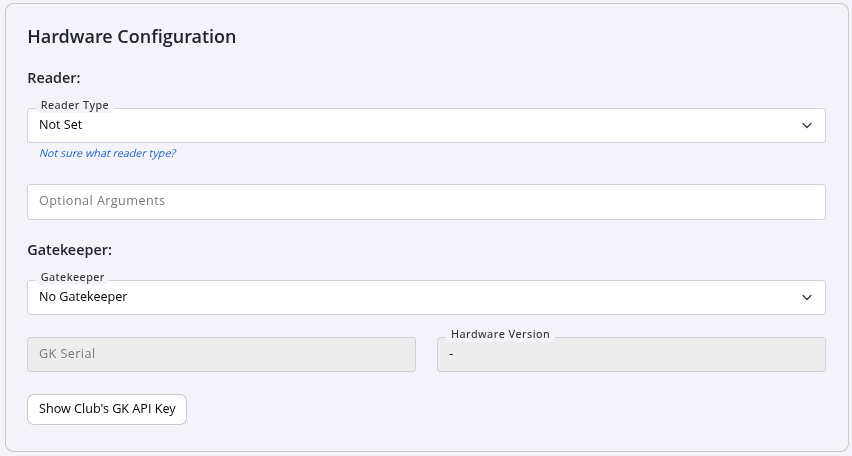Click the Hardware Version field
The width and height of the screenshot is (852, 456).
(631, 354)
